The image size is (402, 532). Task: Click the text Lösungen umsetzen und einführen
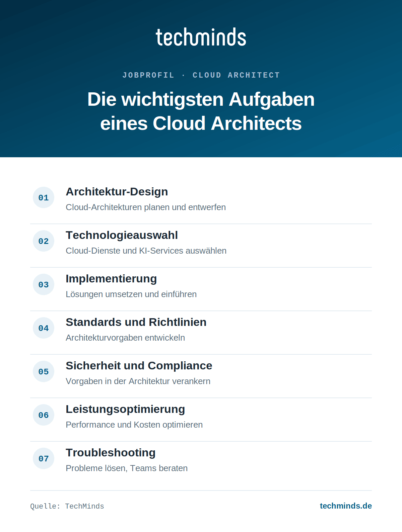point(131,294)
